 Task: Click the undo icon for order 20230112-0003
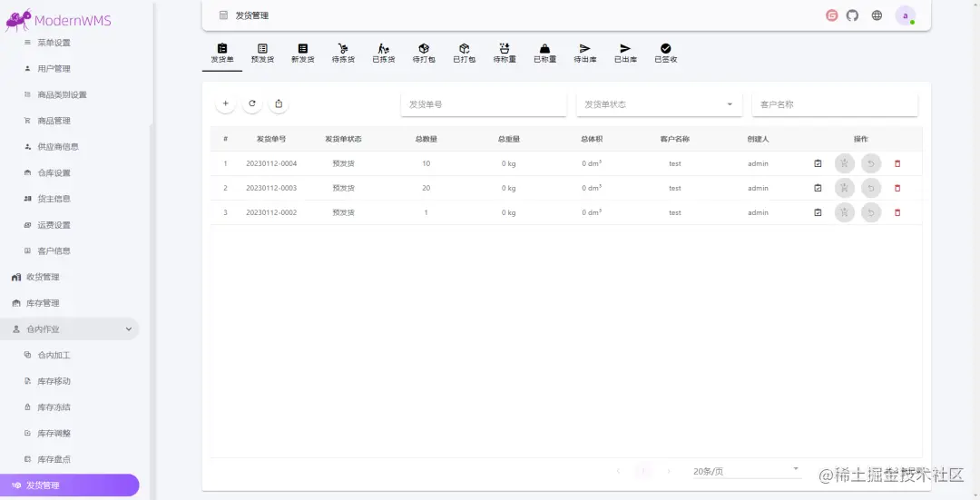(870, 188)
